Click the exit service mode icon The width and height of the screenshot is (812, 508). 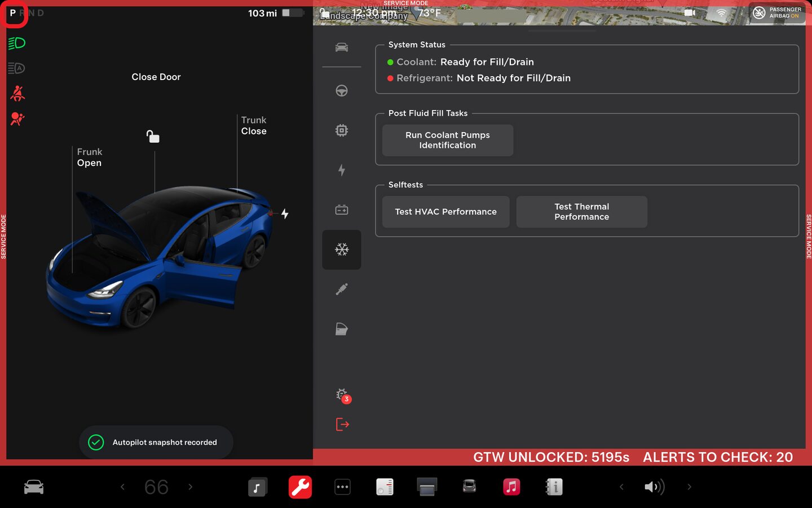pyautogui.click(x=342, y=424)
